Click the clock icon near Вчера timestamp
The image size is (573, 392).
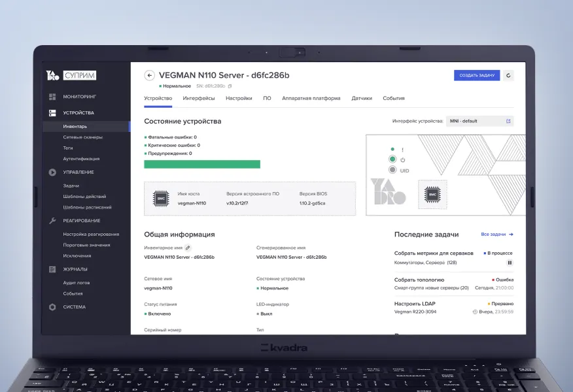pyautogui.click(x=475, y=312)
